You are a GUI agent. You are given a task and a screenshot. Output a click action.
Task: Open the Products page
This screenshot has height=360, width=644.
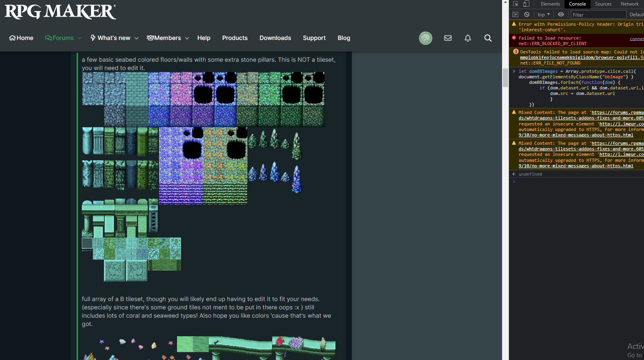[x=235, y=38]
